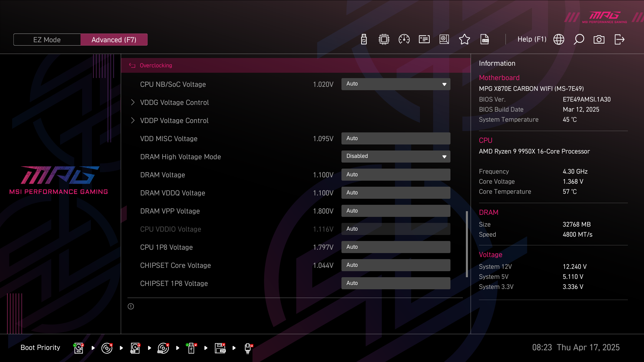Open the speedometer gauge icon

pyautogui.click(x=404, y=40)
